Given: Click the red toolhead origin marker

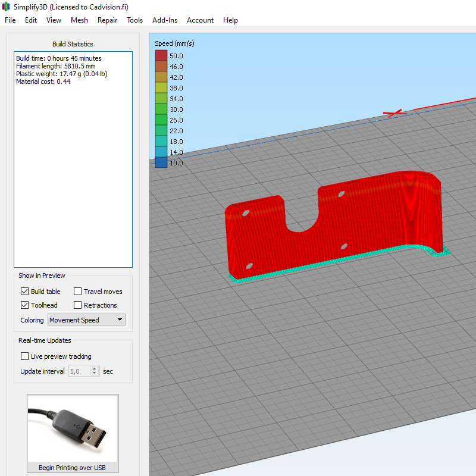Looking at the screenshot, I should [x=393, y=112].
